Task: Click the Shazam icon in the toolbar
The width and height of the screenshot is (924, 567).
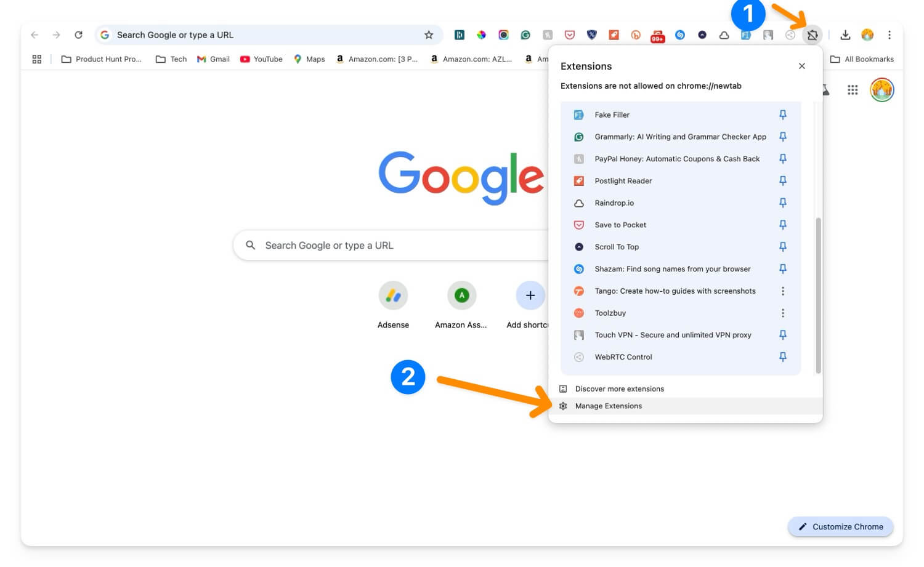Action: [x=680, y=35]
